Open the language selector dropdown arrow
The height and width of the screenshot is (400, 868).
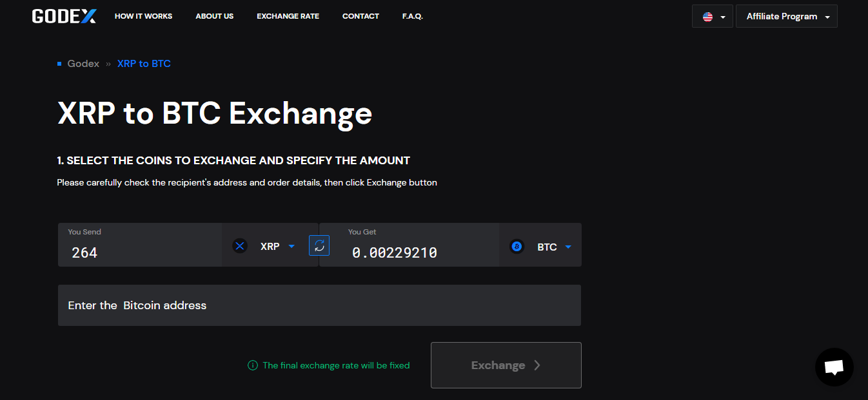click(723, 17)
